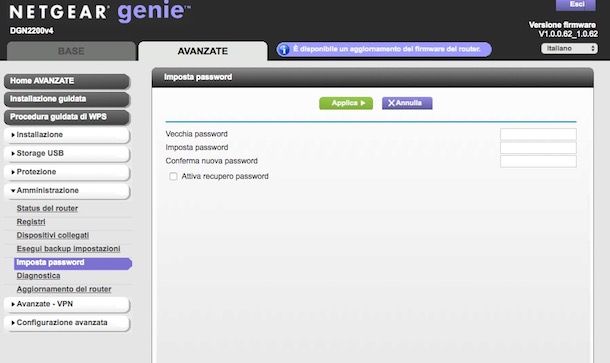Image resolution: width=610 pixels, height=363 pixels.
Task: Open the Registri link
Action: pyautogui.click(x=31, y=222)
